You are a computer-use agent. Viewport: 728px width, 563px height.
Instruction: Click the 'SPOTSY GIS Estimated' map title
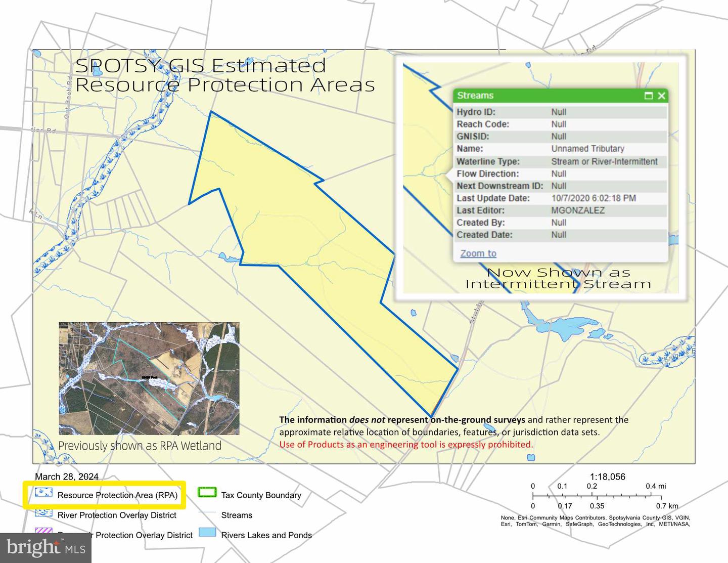pos(201,66)
